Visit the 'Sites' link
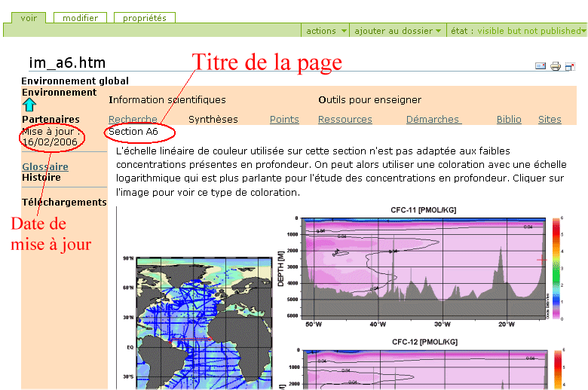The height and width of the screenshot is (390, 588). coord(550,119)
